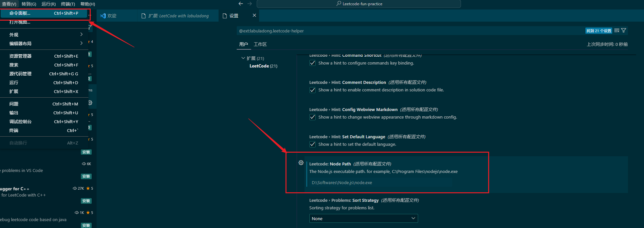The height and width of the screenshot is (228, 644).
Task: Open the Sort Strategy dropdown showing None
Action: [363, 218]
